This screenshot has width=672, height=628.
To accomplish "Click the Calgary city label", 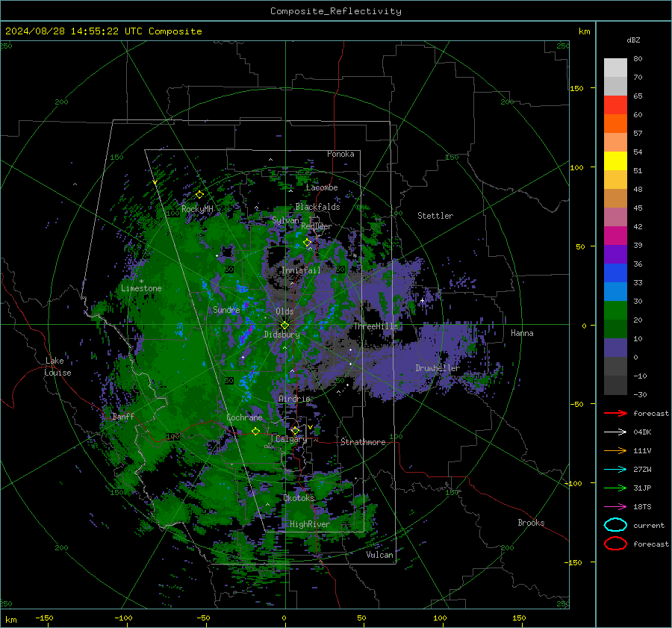I will (291, 439).
